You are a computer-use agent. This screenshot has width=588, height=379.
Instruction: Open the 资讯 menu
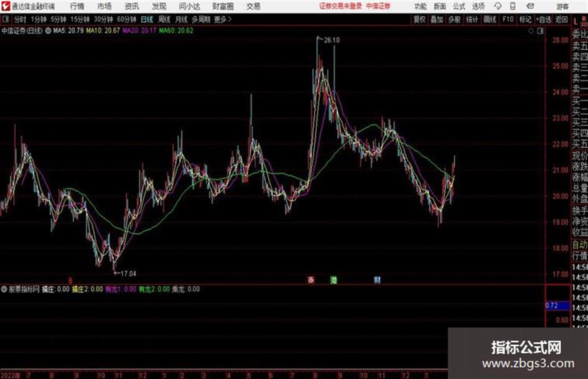(x=132, y=6)
